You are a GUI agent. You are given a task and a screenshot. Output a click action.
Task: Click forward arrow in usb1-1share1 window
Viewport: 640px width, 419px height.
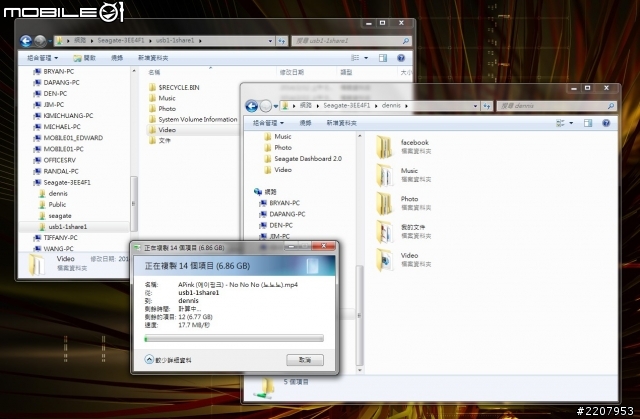40,41
